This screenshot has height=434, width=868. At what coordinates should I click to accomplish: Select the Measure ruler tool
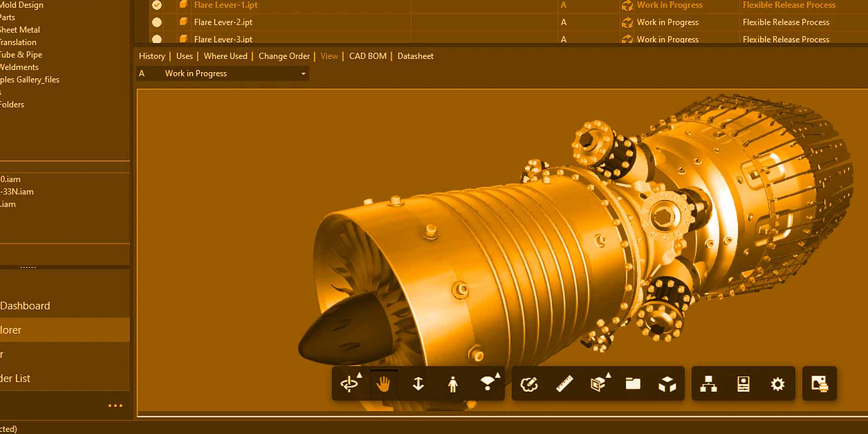click(x=564, y=384)
